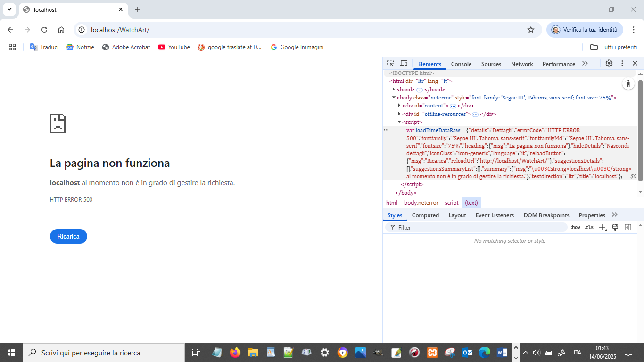The width and height of the screenshot is (644, 362).
Task: Select the Styles sidebar tab
Action: (395, 215)
